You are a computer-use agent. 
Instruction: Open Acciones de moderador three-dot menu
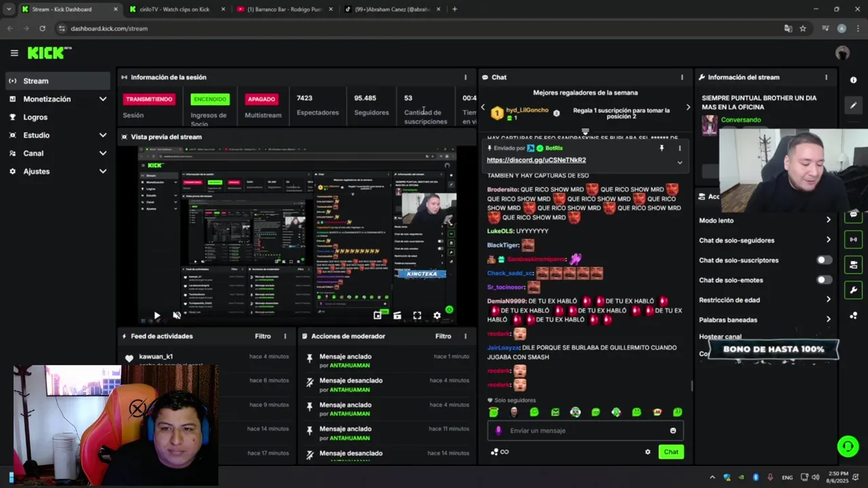tap(465, 336)
